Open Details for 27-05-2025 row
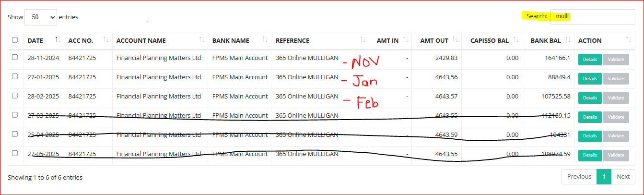The image size is (644, 195). [x=590, y=155]
